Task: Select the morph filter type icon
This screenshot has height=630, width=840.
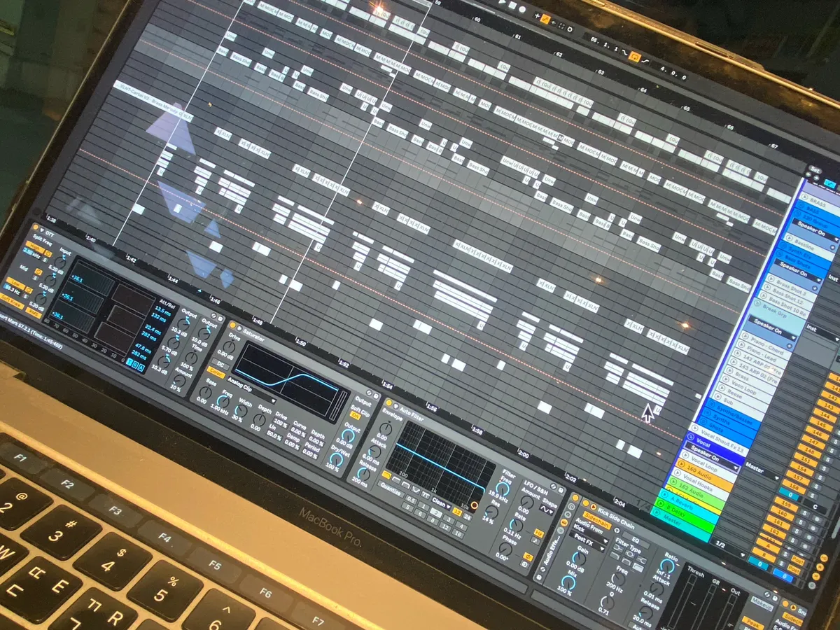Action: [426, 495]
